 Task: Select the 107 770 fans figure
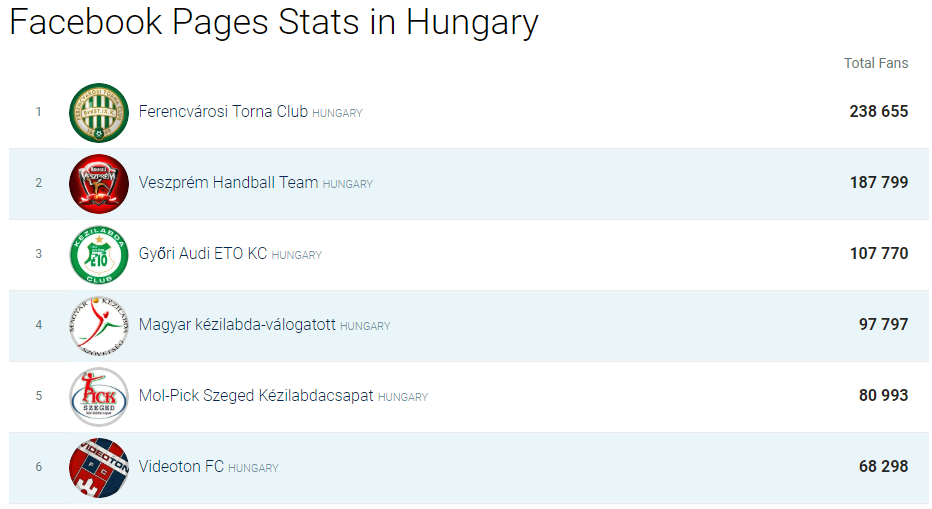(x=879, y=254)
